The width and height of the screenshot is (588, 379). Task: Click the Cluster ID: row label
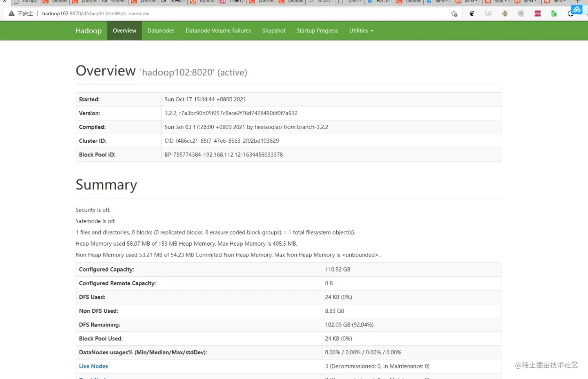93,141
